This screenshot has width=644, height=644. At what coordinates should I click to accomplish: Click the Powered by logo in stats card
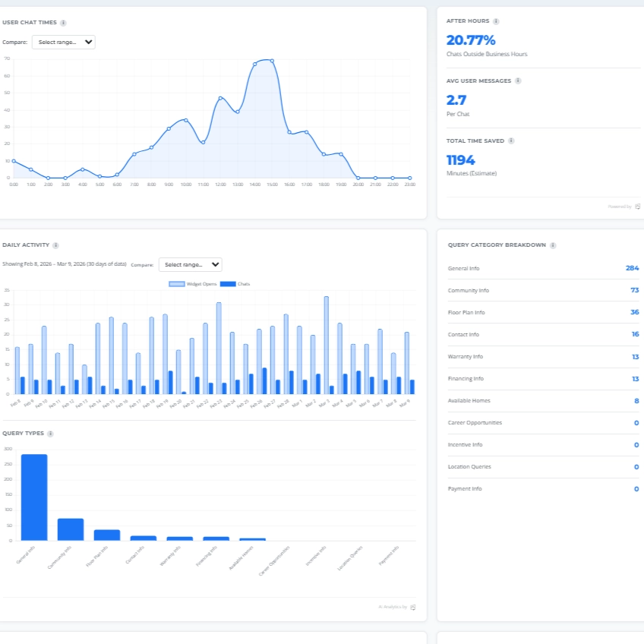click(638, 206)
